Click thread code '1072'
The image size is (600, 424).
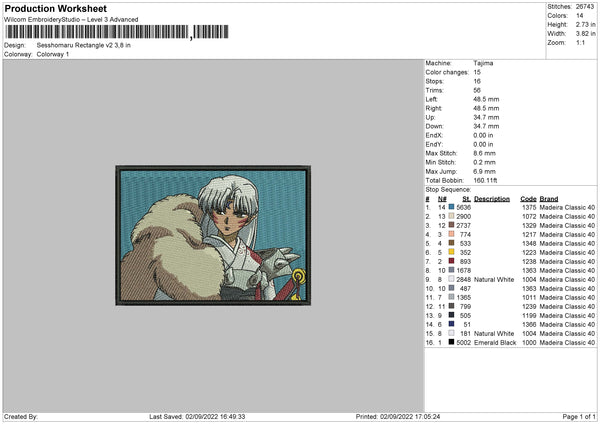coord(529,217)
